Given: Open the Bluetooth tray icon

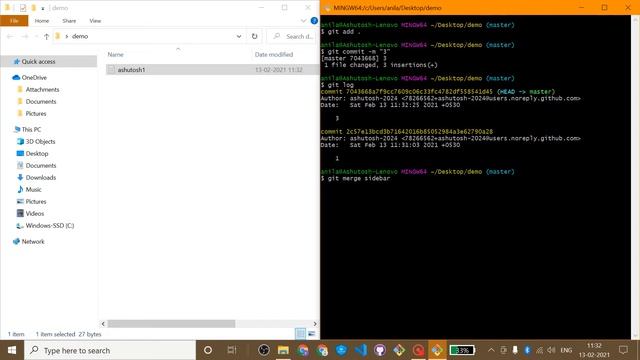Looking at the screenshot, I should coord(527,350).
